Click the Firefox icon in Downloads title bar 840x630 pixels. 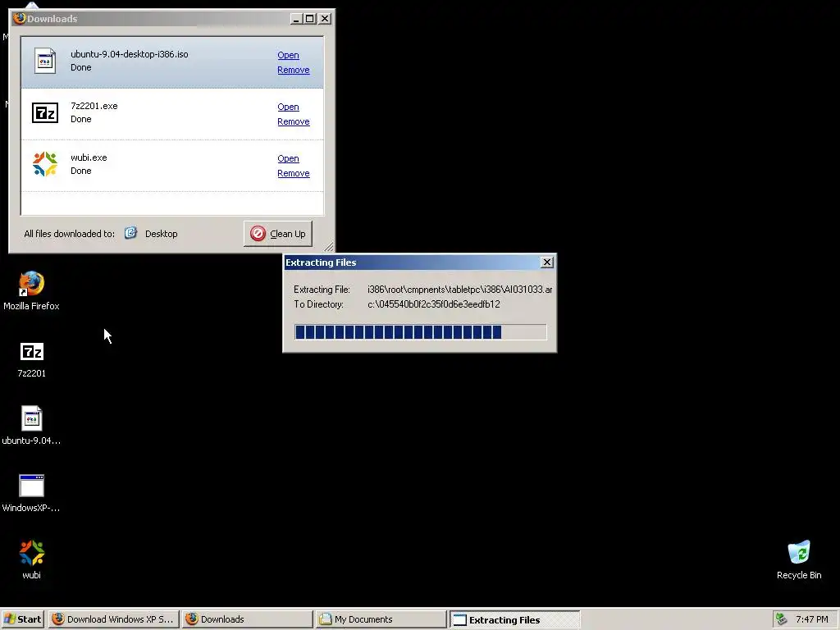coord(20,18)
